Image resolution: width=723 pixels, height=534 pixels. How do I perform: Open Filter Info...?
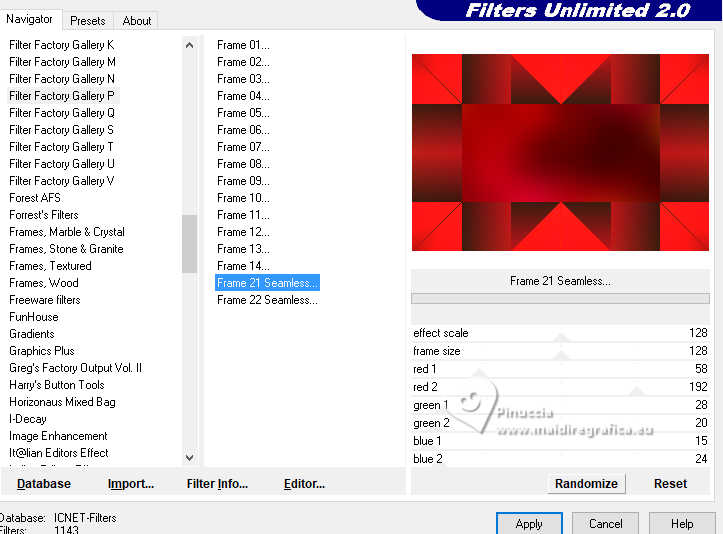coord(217,484)
